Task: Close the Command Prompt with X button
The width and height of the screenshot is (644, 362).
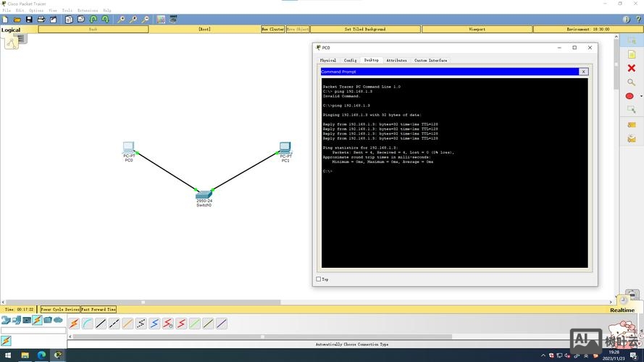Action: pos(583,72)
